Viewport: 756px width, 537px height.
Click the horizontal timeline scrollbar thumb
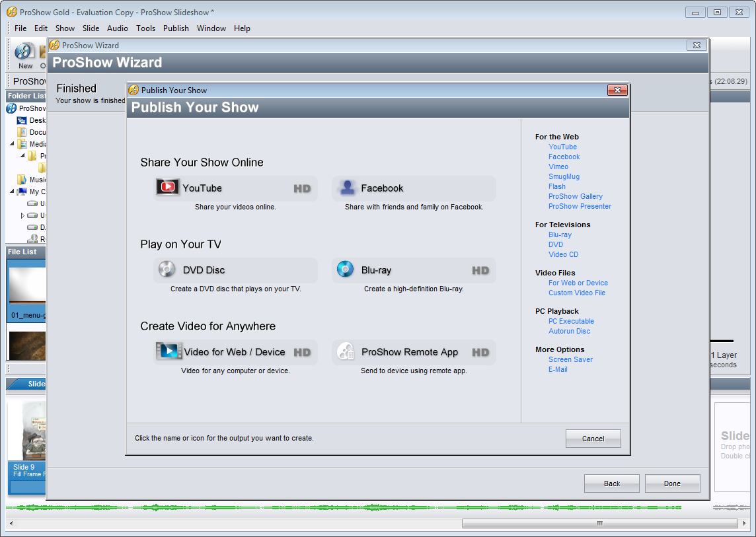click(600, 523)
